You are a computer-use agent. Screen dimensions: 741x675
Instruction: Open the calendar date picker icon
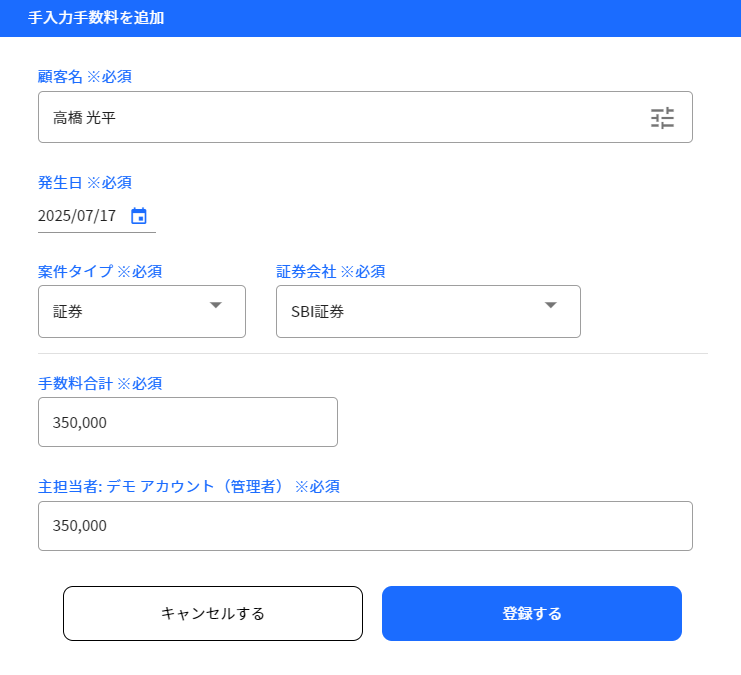tap(138, 216)
